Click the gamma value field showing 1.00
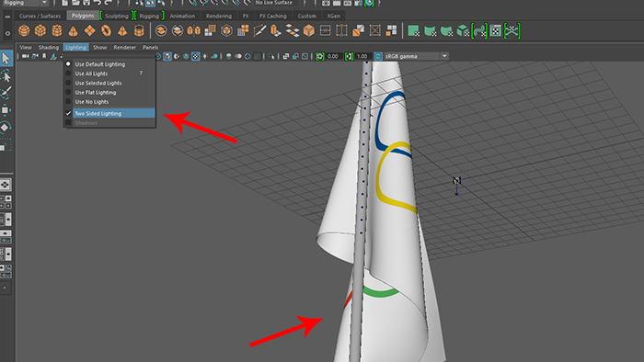The width and height of the screenshot is (644, 362). pyautogui.click(x=362, y=56)
